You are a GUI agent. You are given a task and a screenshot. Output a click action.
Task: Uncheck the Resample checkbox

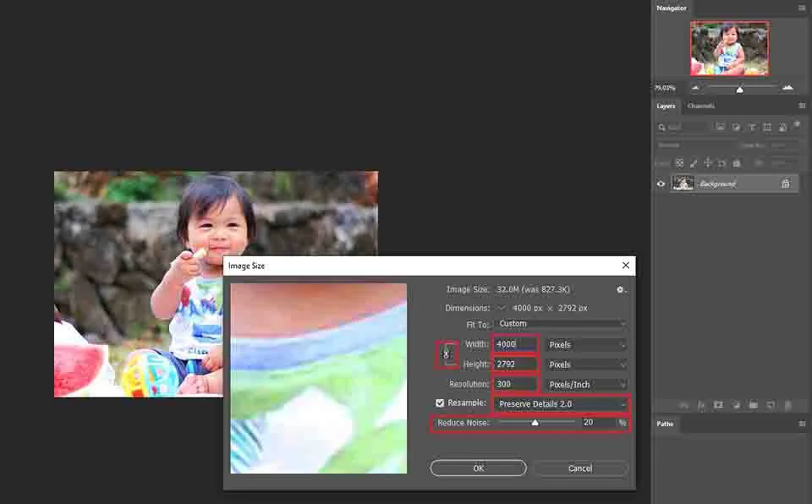click(x=440, y=403)
